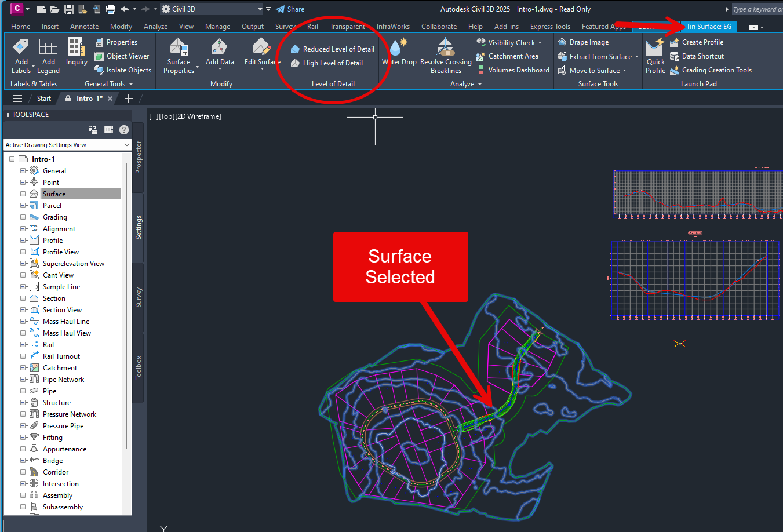Click the Undo arrow icon
This screenshot has width=783, height=532.
[x=125, y=9]
